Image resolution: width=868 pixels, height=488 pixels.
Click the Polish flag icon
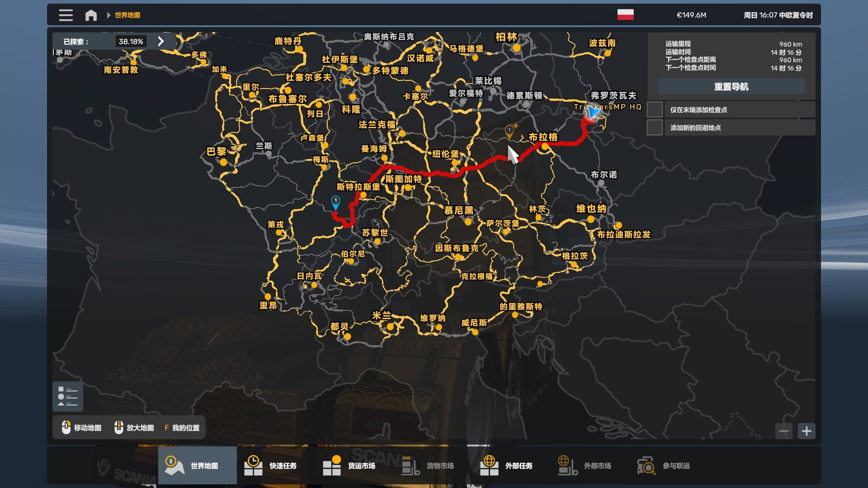pyautogui.click(x=625, y=14)
